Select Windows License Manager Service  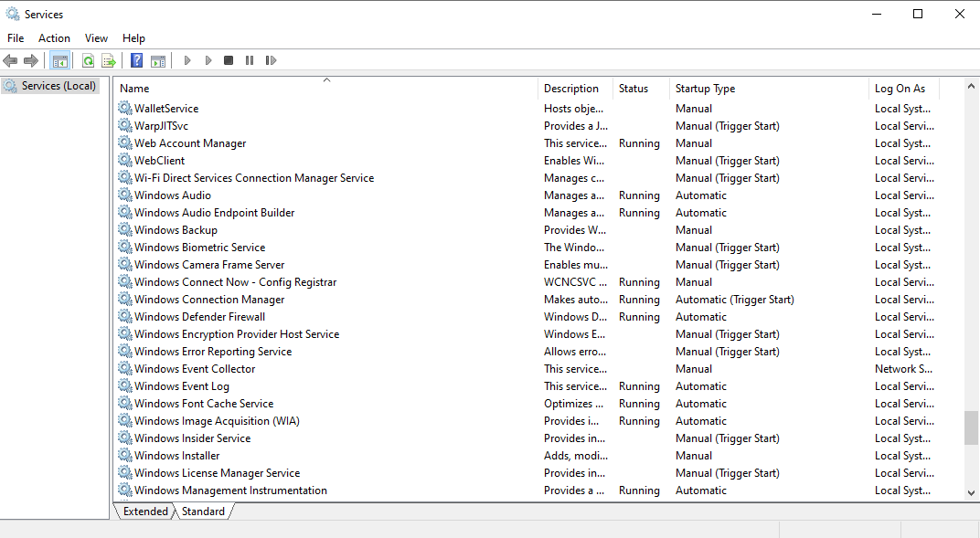[x=217, y=472]
